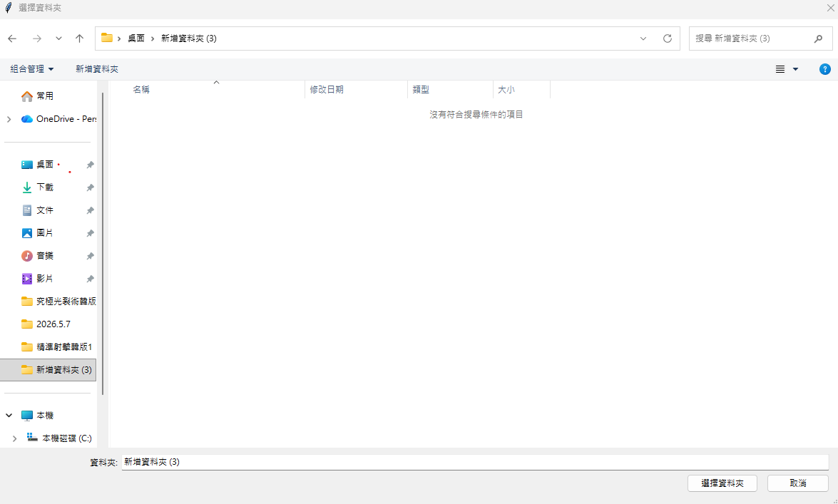Select 新增資料夾 (3) in the sidebar

coord(48,370)
